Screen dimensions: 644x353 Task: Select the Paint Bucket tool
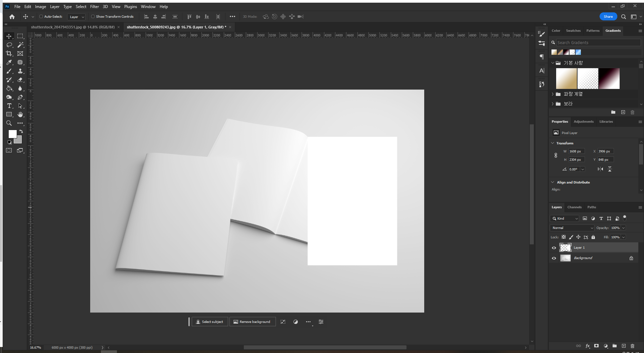coord(9,88)
